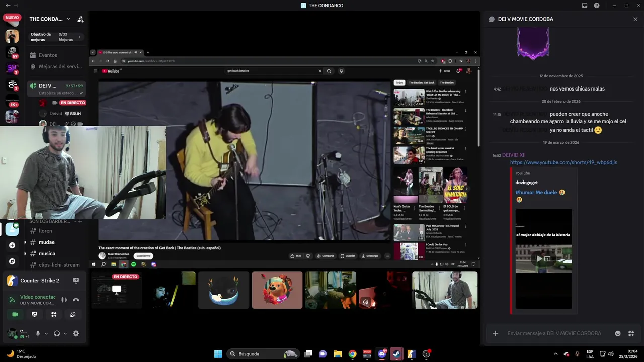Screen dimensions: 644x362
Task: Toggle camera in voice panel
Action: pos(15,314)
